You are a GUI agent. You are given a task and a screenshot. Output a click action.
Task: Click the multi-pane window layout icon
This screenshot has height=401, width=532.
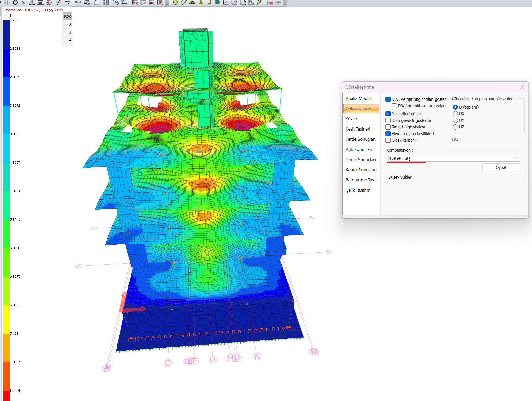click(105, 3)
